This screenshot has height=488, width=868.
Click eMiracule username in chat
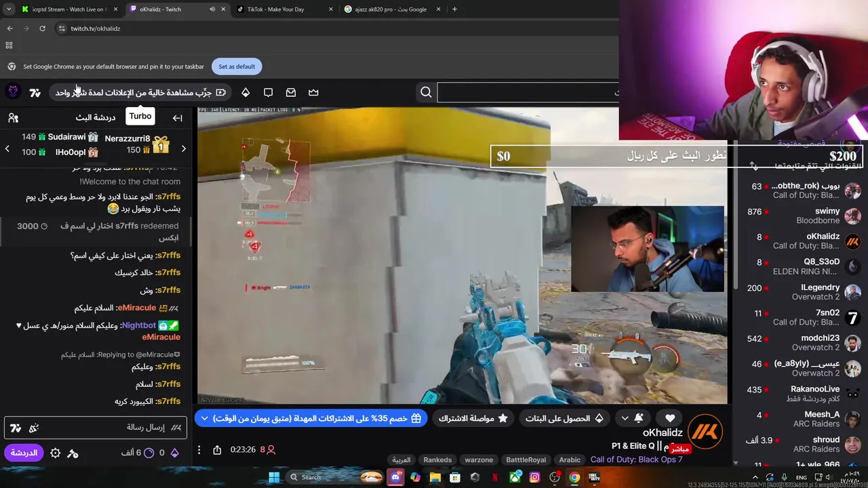coord(136,308)
